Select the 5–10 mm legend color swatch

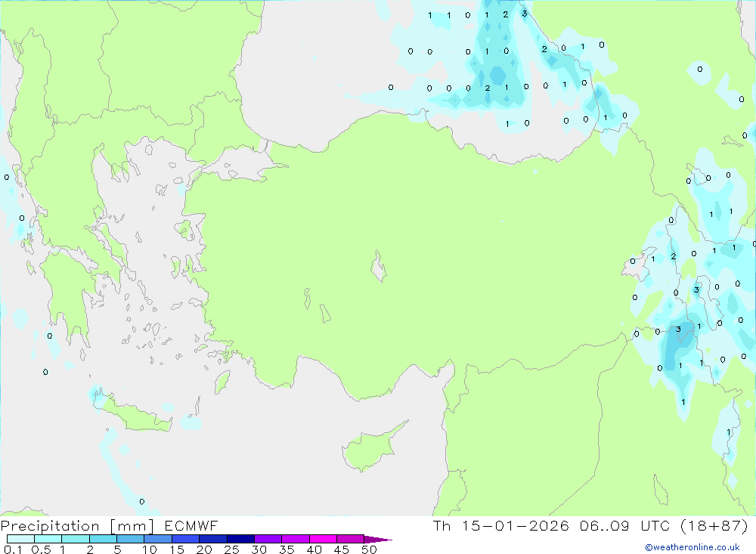coord(131,539)
